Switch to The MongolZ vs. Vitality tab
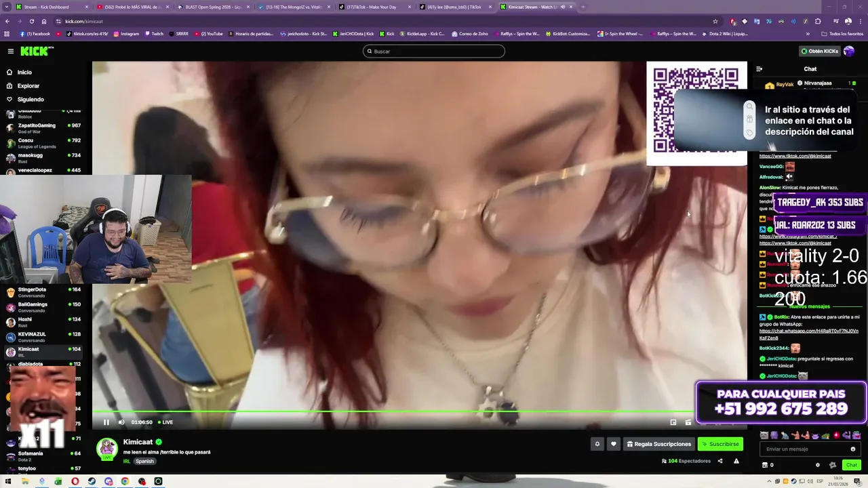The height and width of the screenshot is (488, 868). point(295,7)
